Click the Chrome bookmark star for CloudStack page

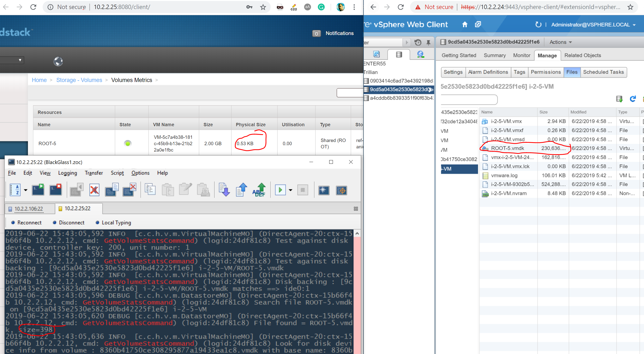[263, 7]
